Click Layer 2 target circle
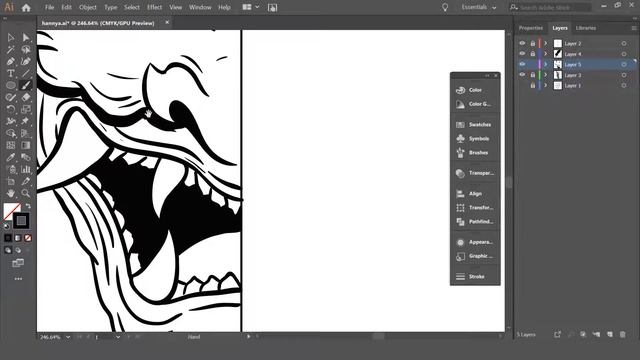The height and width of the screenshot is (360, 640). point(624,43)
